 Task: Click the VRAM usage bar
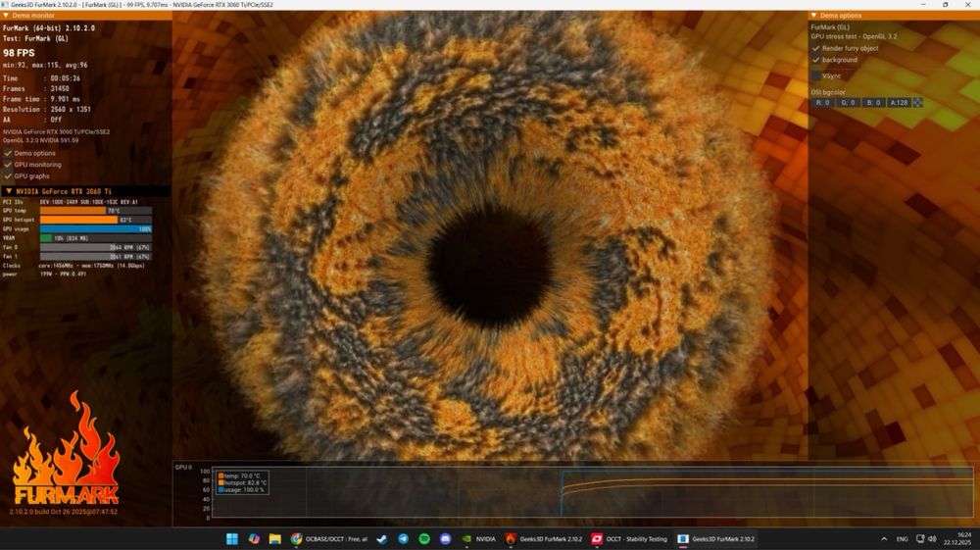96,238
